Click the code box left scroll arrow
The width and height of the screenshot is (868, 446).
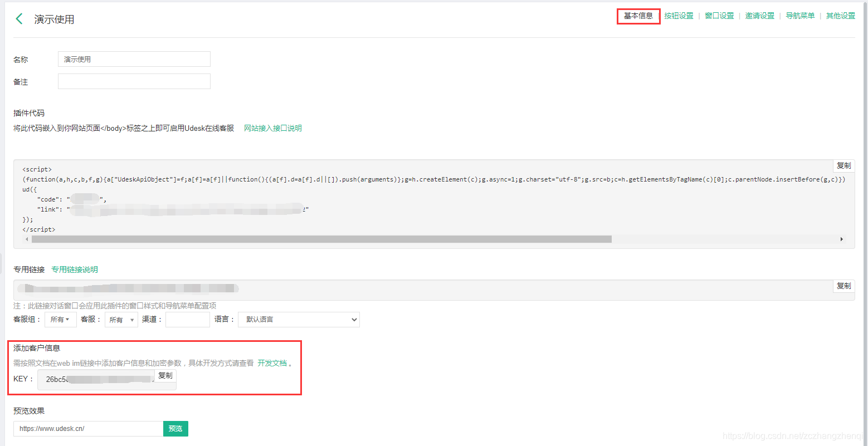27,239
